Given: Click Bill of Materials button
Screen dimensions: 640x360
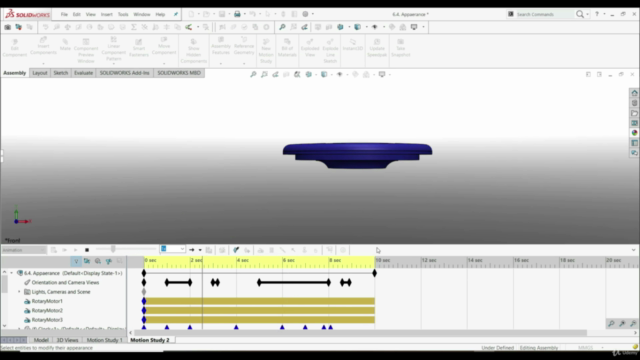Looking at the screenshot, I should coord(287,48).
